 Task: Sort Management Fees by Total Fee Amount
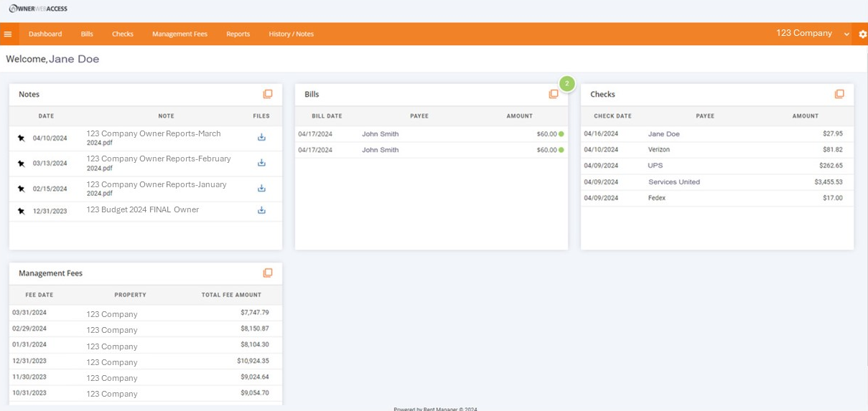(x=231, y=295)
